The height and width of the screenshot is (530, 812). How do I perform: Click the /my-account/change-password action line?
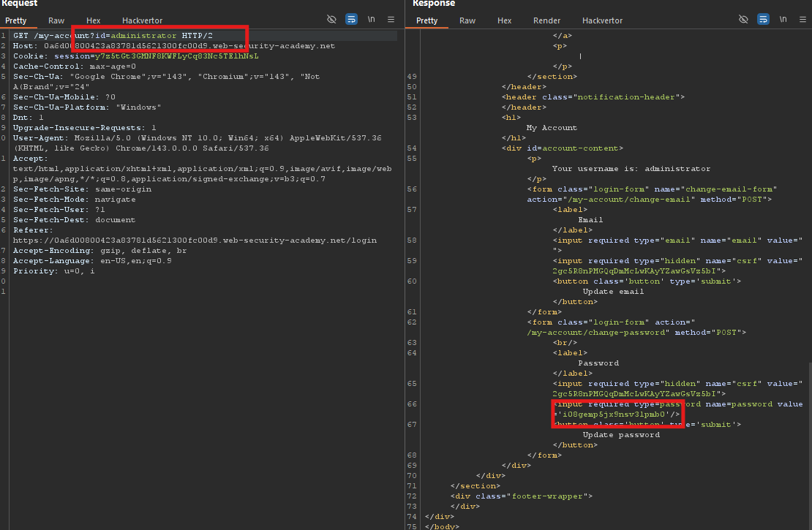[x=636, y=333]
